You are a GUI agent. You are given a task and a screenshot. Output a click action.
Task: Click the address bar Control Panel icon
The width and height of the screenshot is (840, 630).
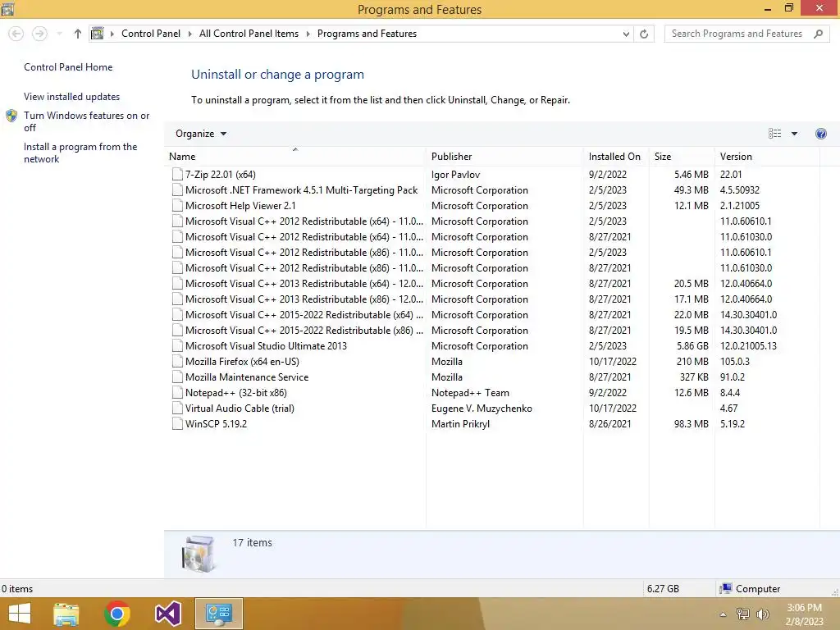(97, 34)
